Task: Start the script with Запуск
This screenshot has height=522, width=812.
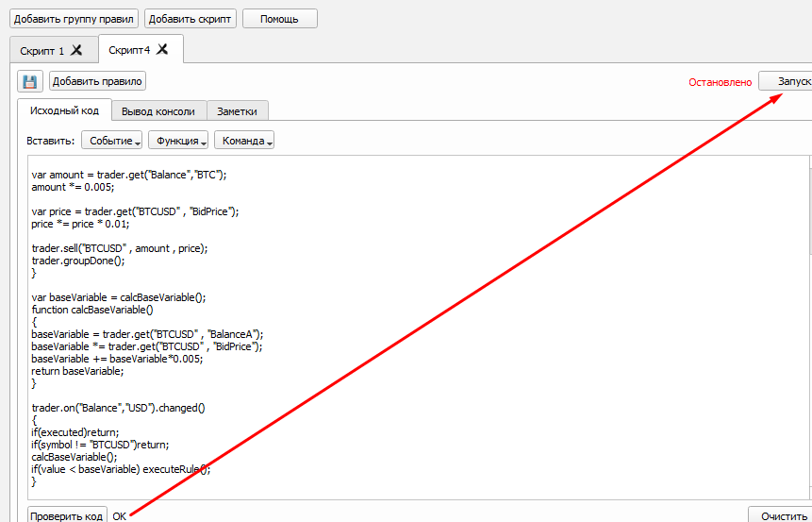Action: click(x=787, y=82)
